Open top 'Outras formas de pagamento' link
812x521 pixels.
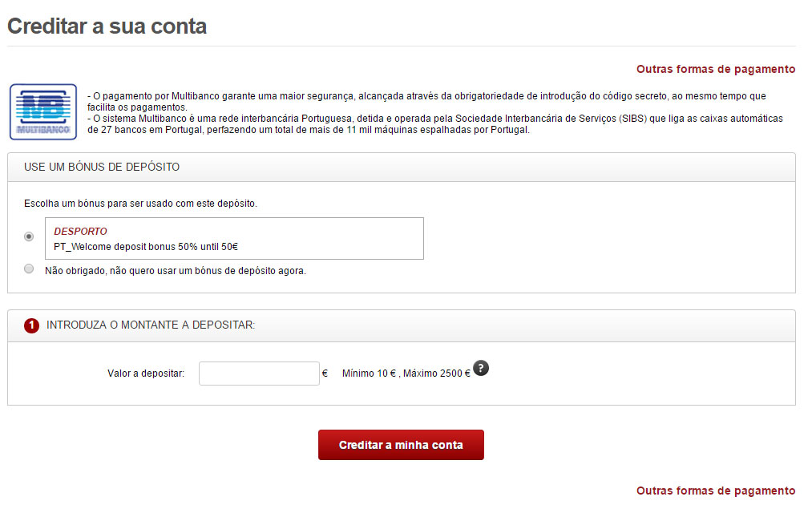(715, 69)
